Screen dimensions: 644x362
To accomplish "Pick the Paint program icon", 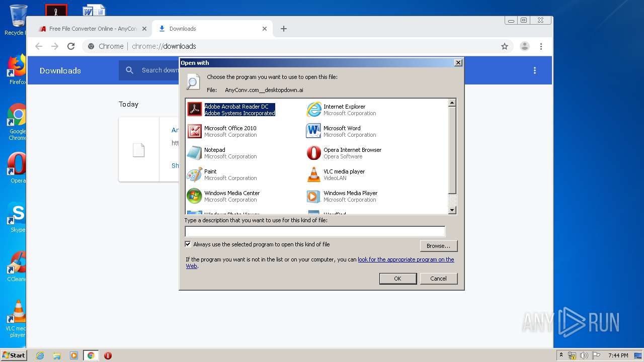I will tap(194, 174).
